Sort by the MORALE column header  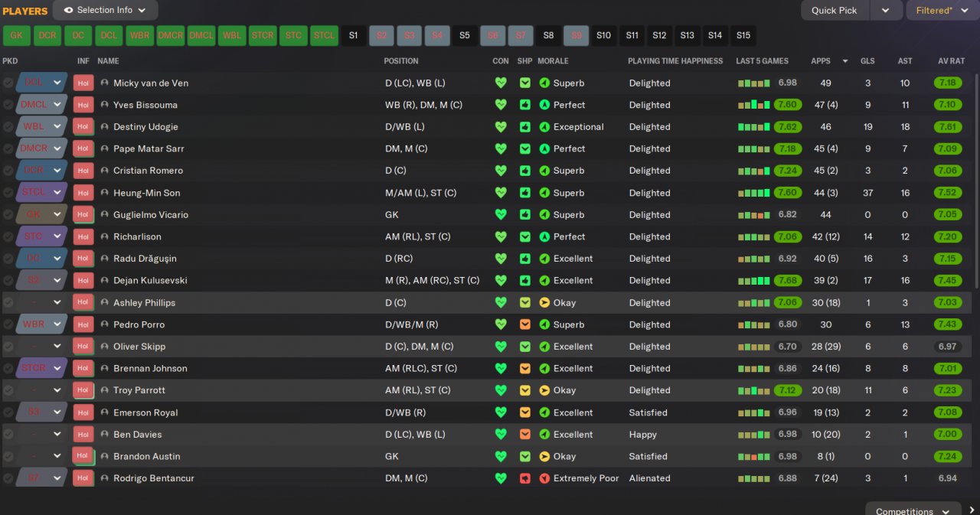point(553,60)
